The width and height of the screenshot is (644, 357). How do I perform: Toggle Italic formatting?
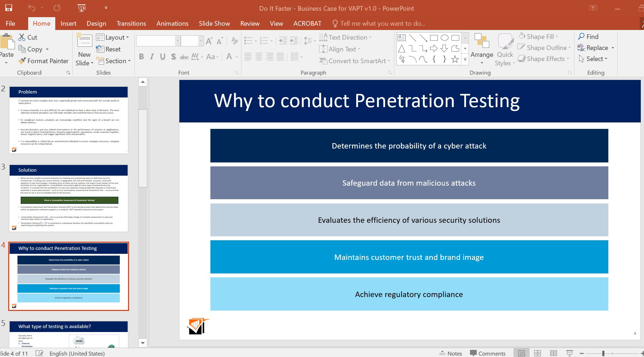[152, 56]
